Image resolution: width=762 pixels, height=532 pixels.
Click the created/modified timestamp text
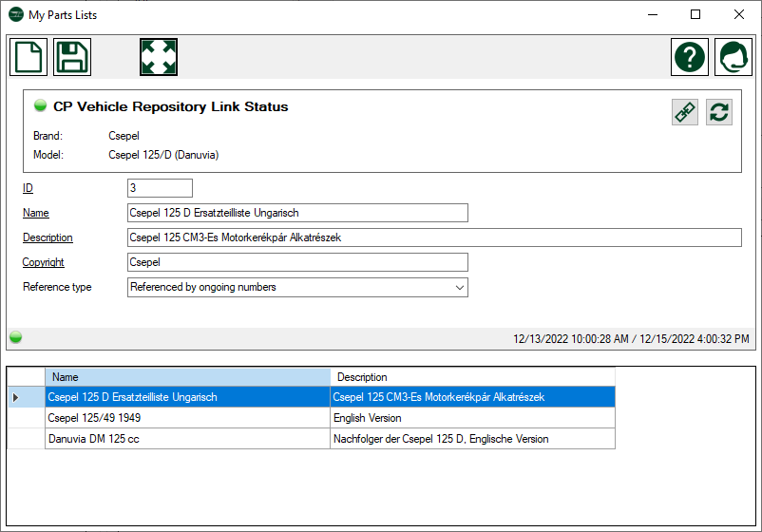pos(631,338)
